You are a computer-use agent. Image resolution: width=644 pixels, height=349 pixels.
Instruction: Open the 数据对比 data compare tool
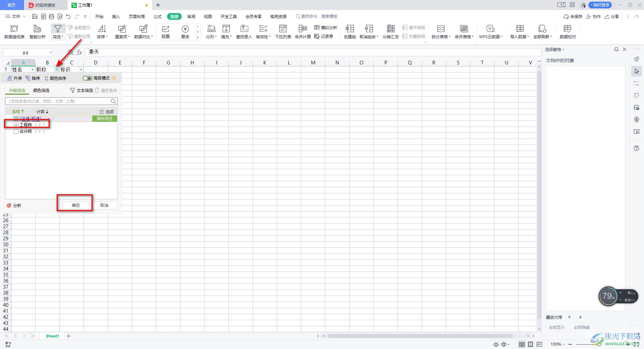pos(144,32)
